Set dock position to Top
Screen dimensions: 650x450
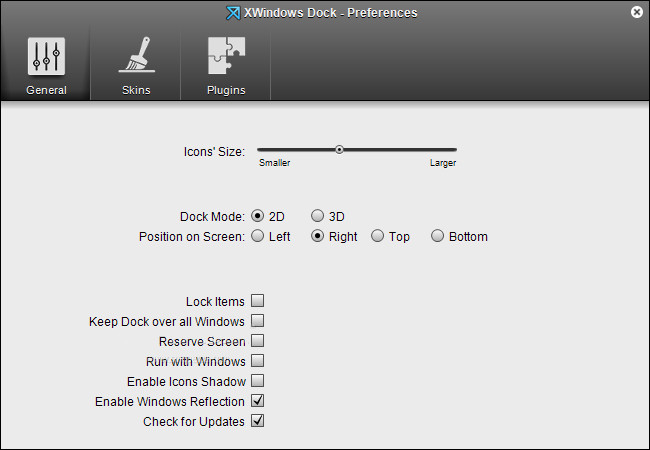[x=377, y=236]
